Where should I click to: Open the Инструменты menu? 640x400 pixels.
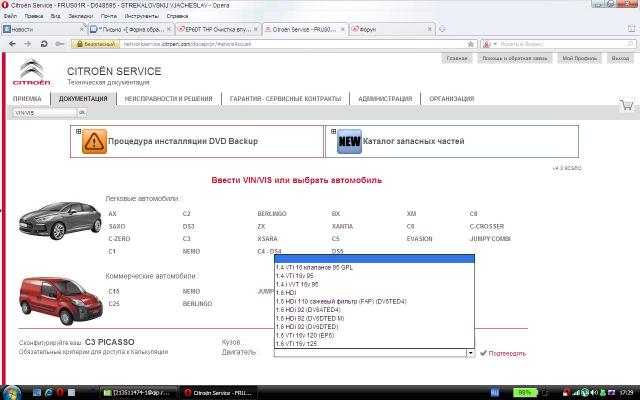pyautogui.click(x=141, y=17)
